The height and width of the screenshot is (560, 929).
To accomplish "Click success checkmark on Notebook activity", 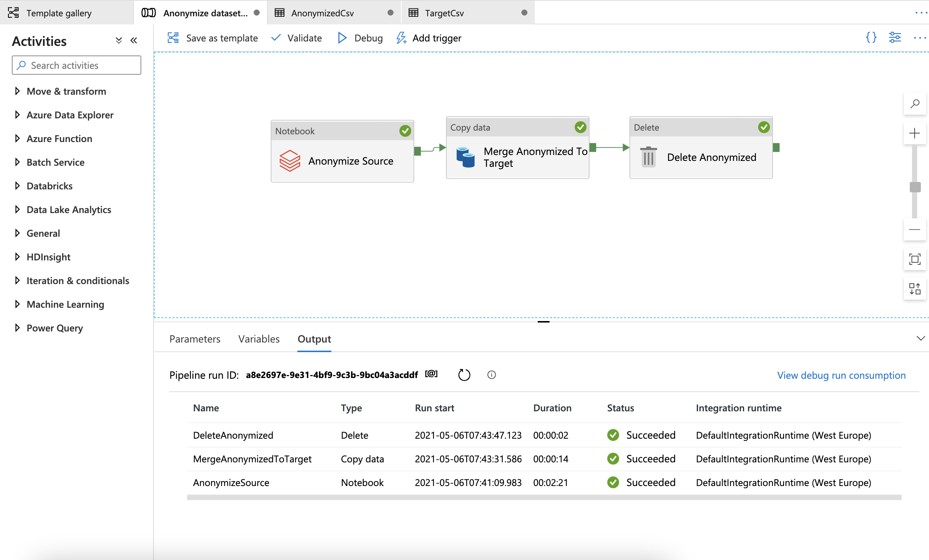I will click(x=405, y=131).
